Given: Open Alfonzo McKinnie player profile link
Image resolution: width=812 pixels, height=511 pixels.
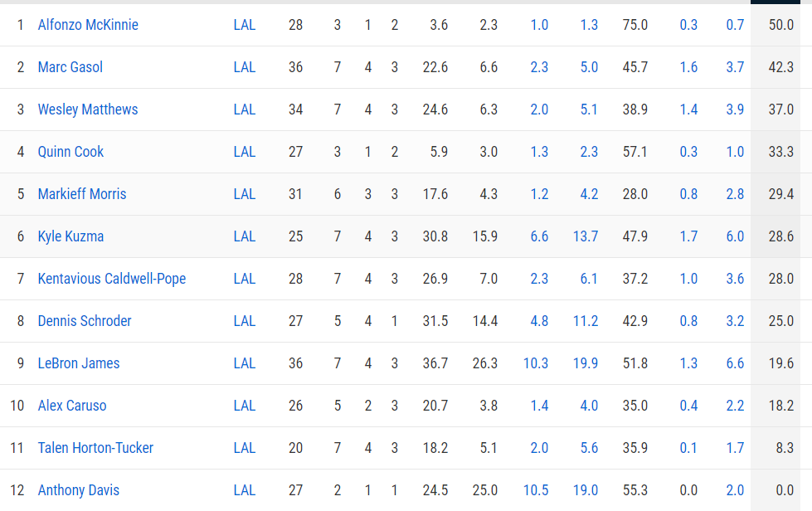Looking at the screenshot, I should [88, 25].
